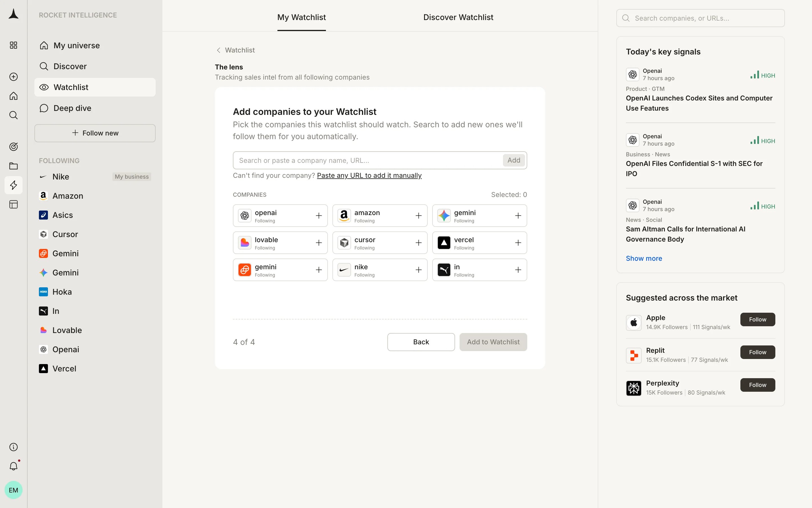
Task: Open the folder icon in left rail
Action: (14, 166)
